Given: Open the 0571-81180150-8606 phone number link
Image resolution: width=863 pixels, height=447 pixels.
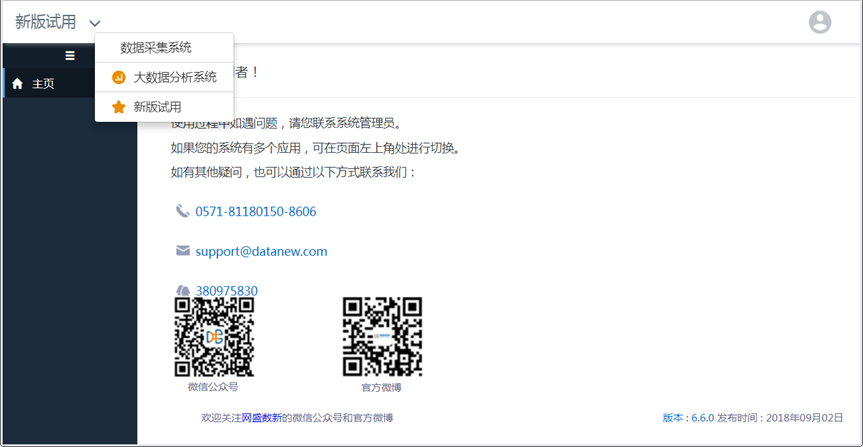Looking at the screenshot, I should [x=255, y=212].
